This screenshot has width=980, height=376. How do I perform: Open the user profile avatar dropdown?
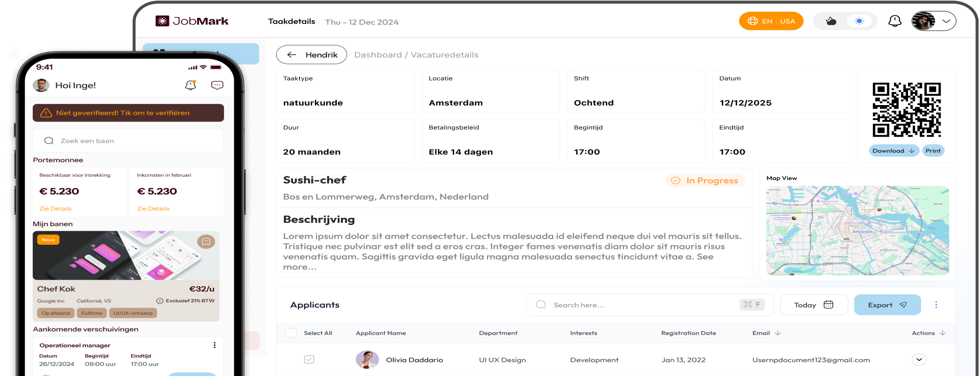click(933, 21)
